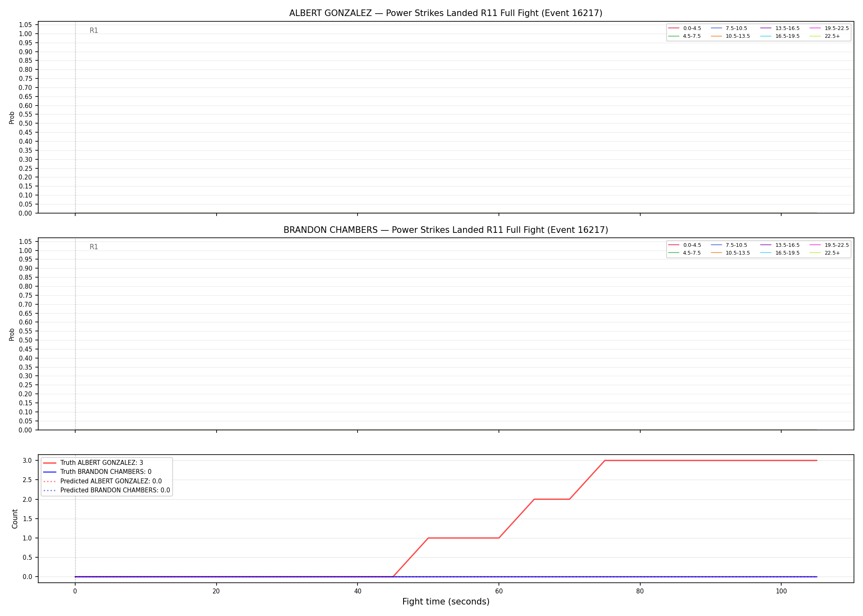
Task: Click Truth ALBERT GONZALEZ legend entry
Action: pos(93,463)
